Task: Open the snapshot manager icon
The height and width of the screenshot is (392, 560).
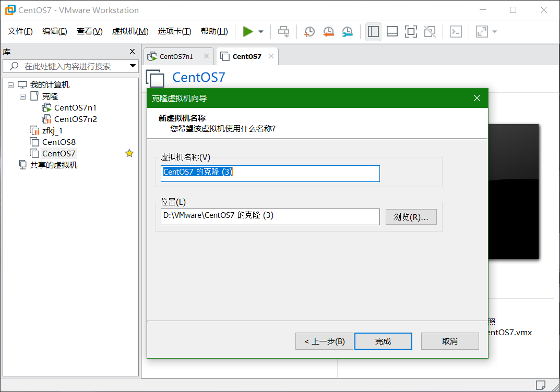Action: (x=347, y=31)
